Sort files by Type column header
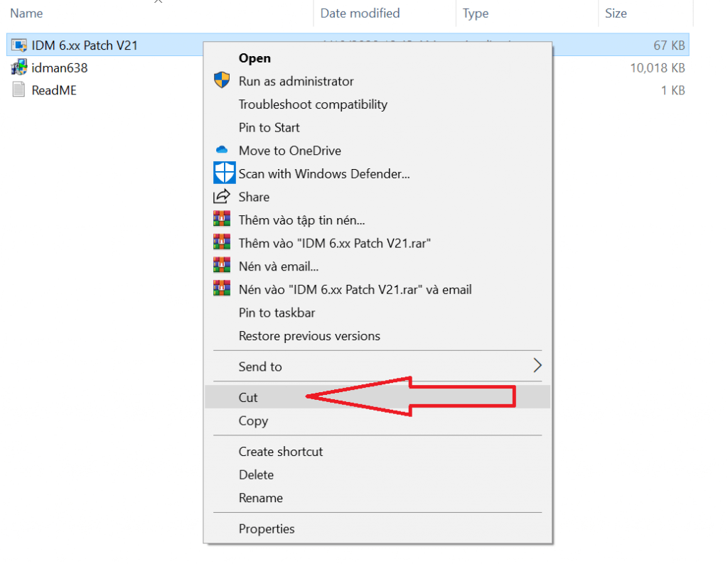 476,13
